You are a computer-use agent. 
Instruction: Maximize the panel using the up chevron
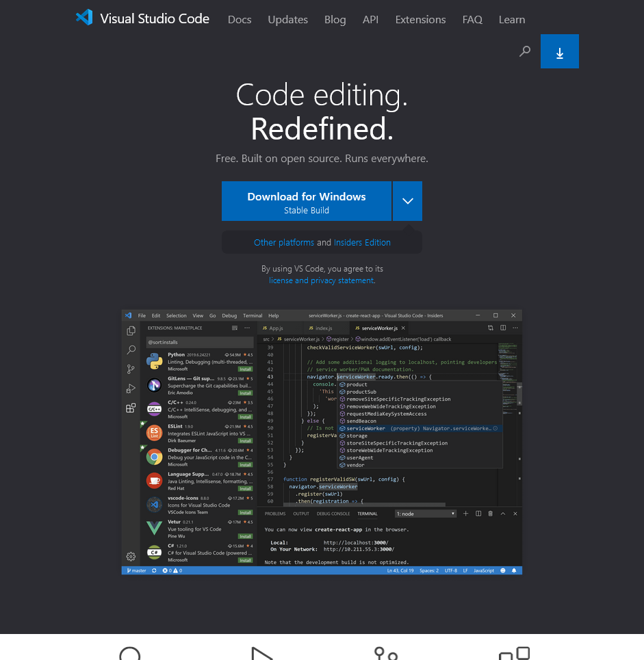[x=503, y=514]
